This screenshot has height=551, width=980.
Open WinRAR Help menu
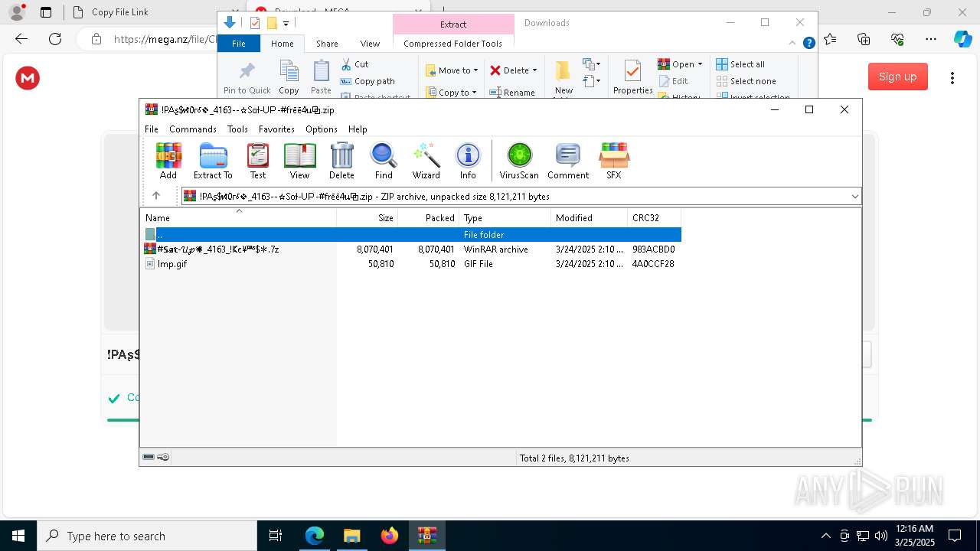[358, 129]
